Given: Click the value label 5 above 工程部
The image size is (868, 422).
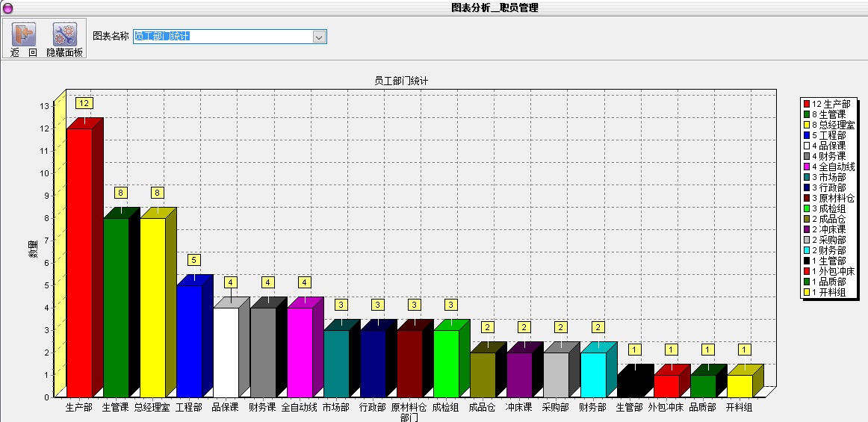Looking at the screenshot, I should [194, 260].
